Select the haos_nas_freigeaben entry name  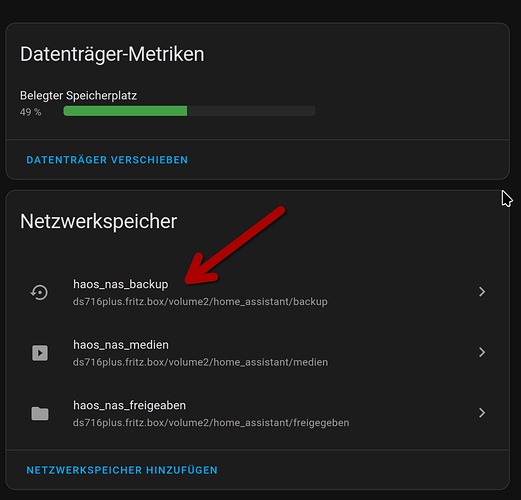(129, 405)
